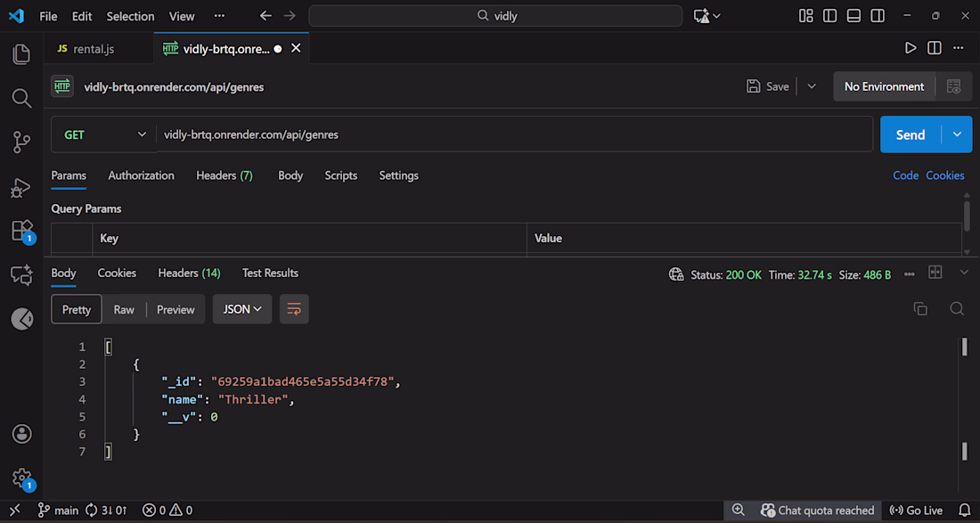
Task: Toggle the primary side bar layout button
Action: (x=829, y=16)
